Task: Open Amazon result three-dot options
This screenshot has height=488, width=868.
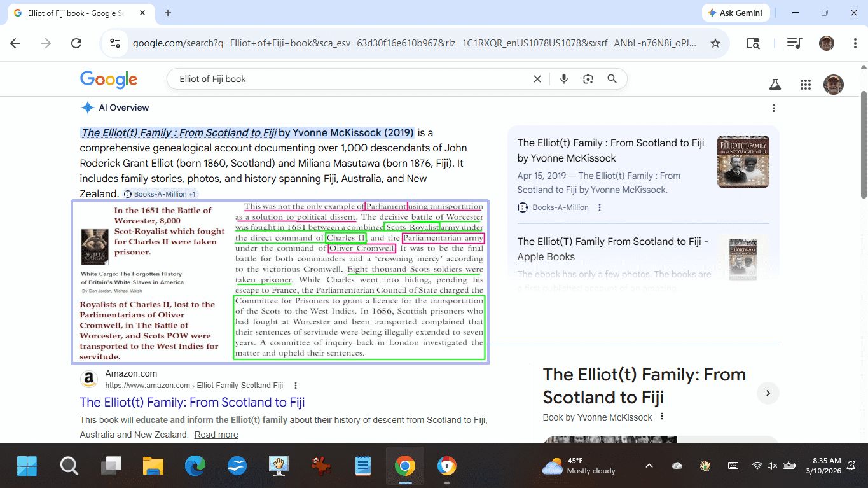Action: [x=296, y=386]
